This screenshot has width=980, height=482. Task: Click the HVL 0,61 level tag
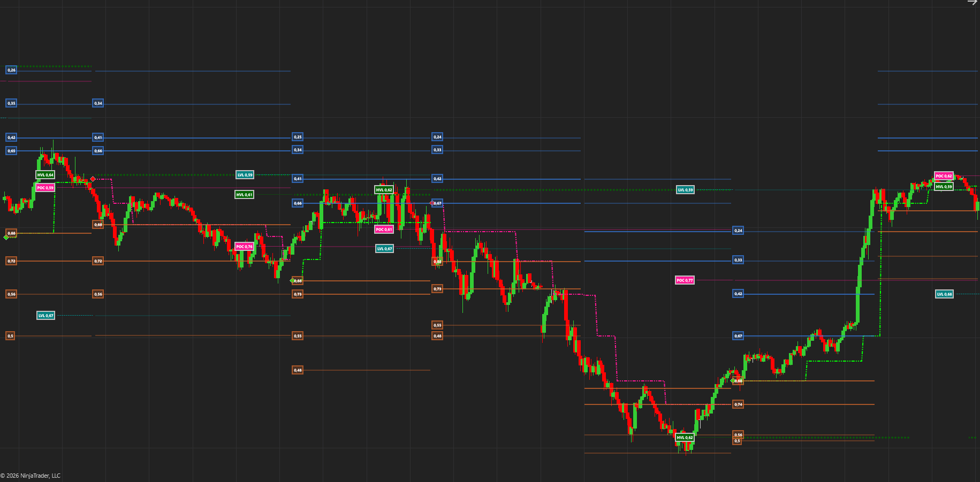[x=244, y=195]
